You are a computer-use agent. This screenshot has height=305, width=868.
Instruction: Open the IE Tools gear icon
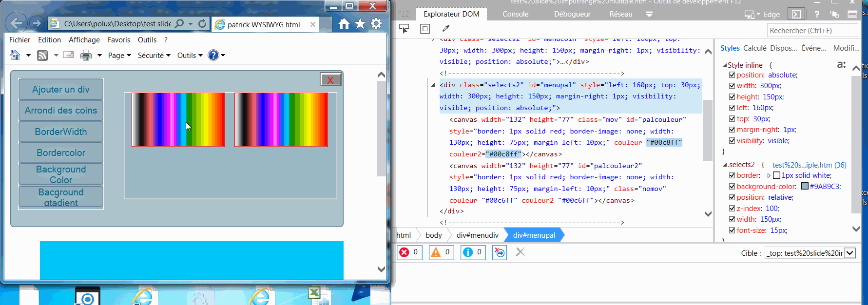[376, 23]
